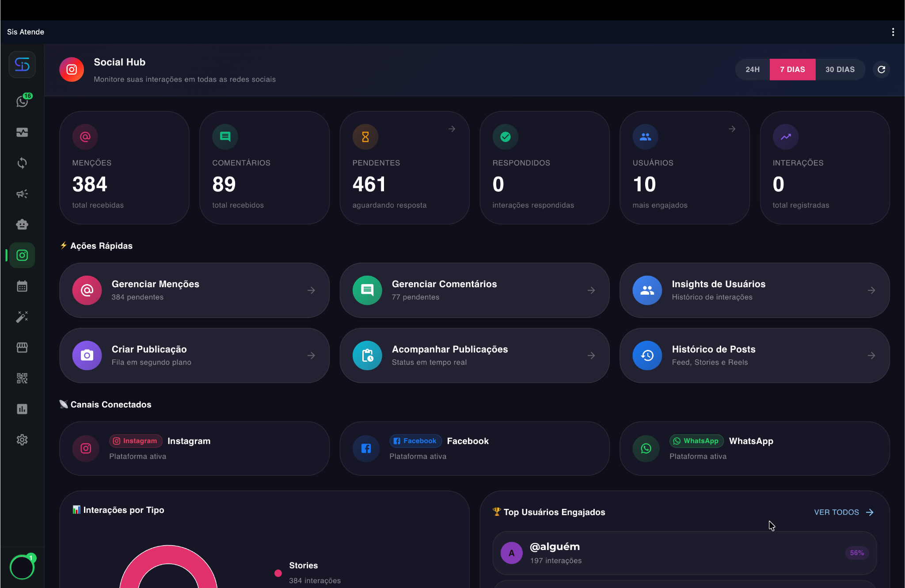The height and width of the screenshot is (588, 905).
Task: Open the storefront icon in sidebar
Action: [22, 348]
